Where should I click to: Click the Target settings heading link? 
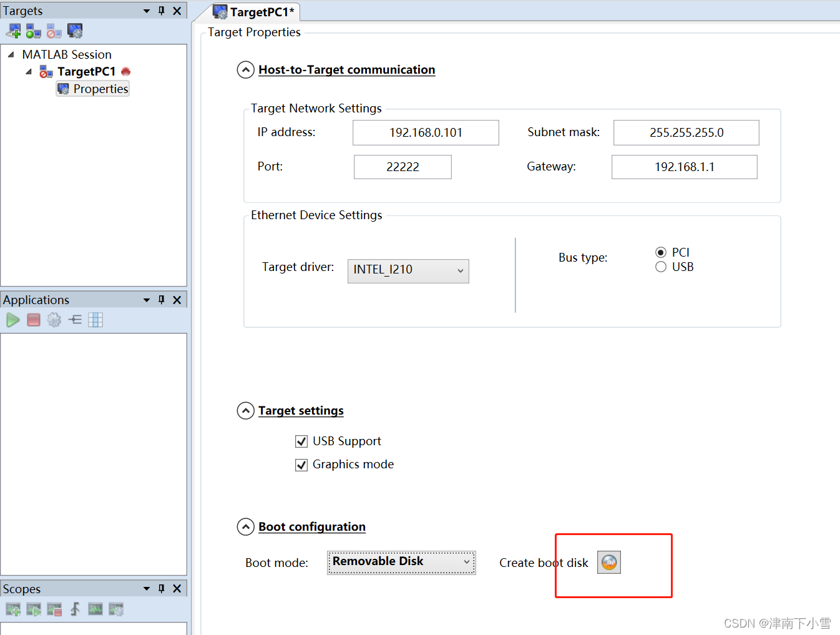coord(301,410)
